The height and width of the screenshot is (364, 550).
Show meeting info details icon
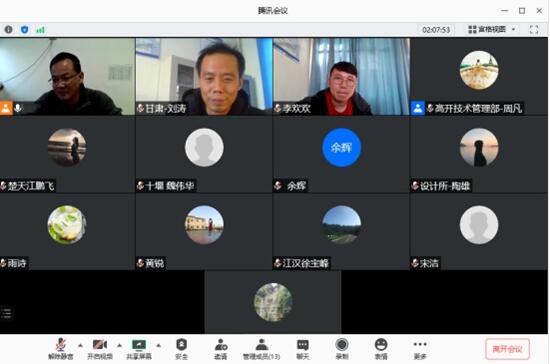tap(8, 29)
